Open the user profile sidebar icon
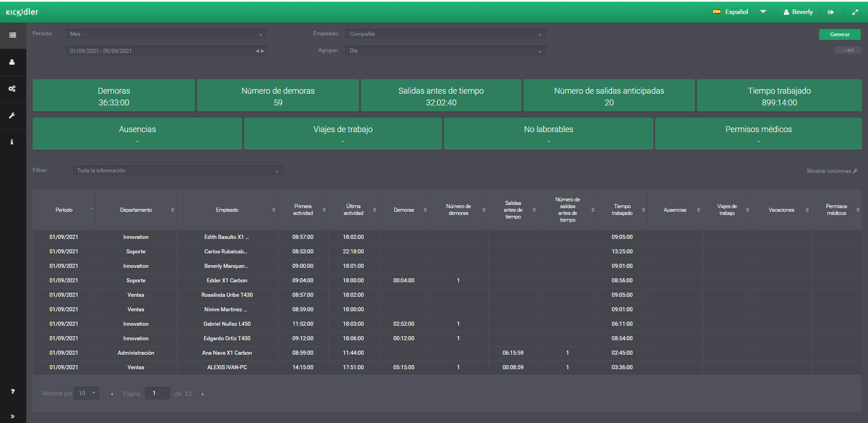This screenshot has width=868, height=423. [x=12, y=62]
